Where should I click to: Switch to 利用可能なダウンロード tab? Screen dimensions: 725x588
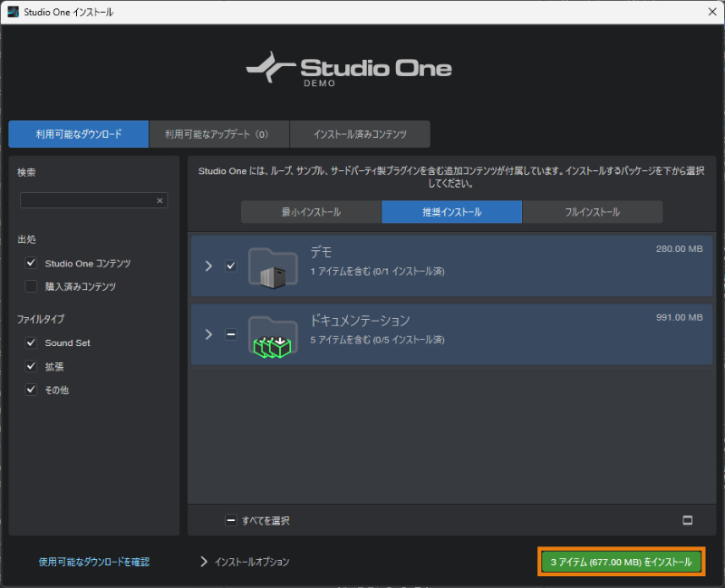[79, 134]
